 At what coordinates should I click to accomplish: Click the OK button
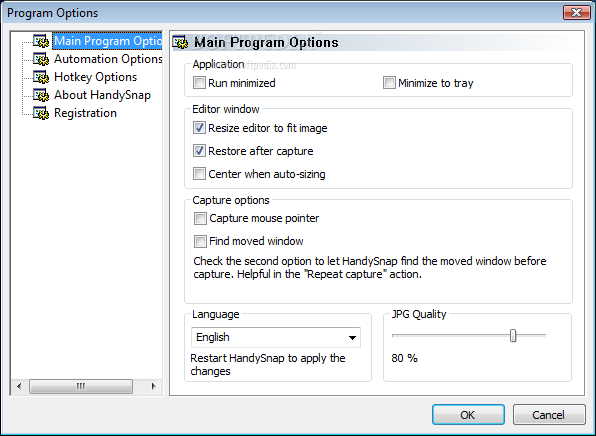[468, 415]
